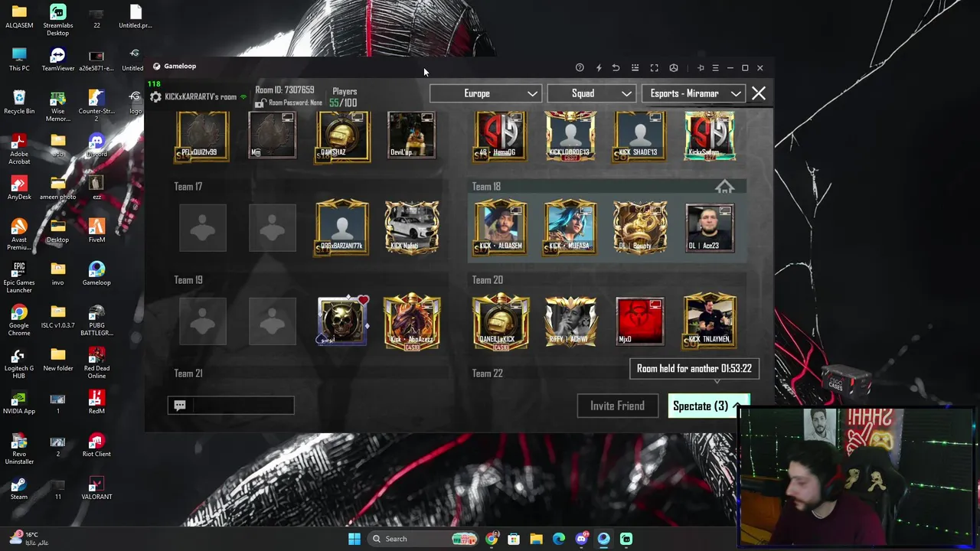Screen dimensions: 980x551
Task: Select player KICK · ALQASEM avatar
Action: click(x=501, y=227)
